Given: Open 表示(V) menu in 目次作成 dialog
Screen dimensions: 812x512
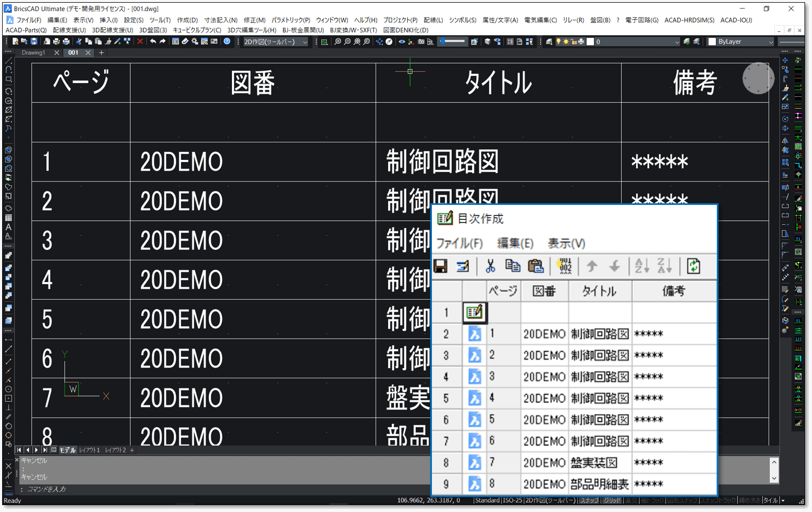Looking at the screenshot, I should (x=567, y=243).
